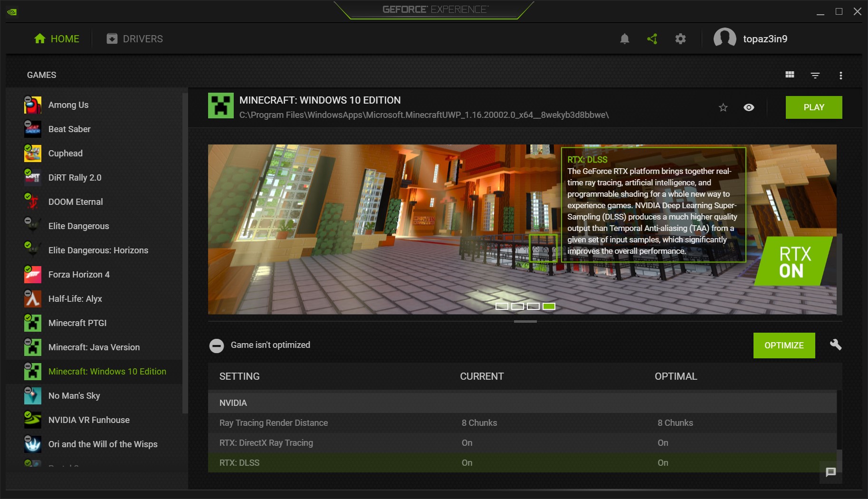The width and height of the screenshot is (868, 499).
Task: Open settings gear icon
Action: coord(680,39)
